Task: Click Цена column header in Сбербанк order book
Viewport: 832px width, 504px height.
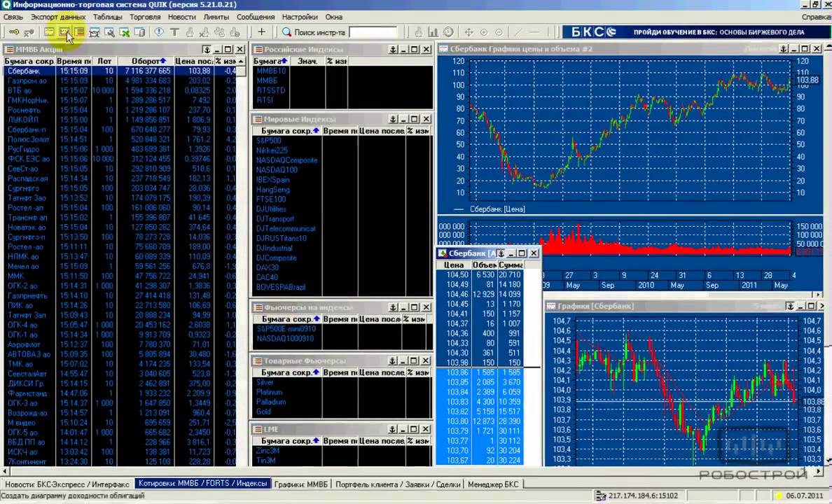Action: (453, 265)
